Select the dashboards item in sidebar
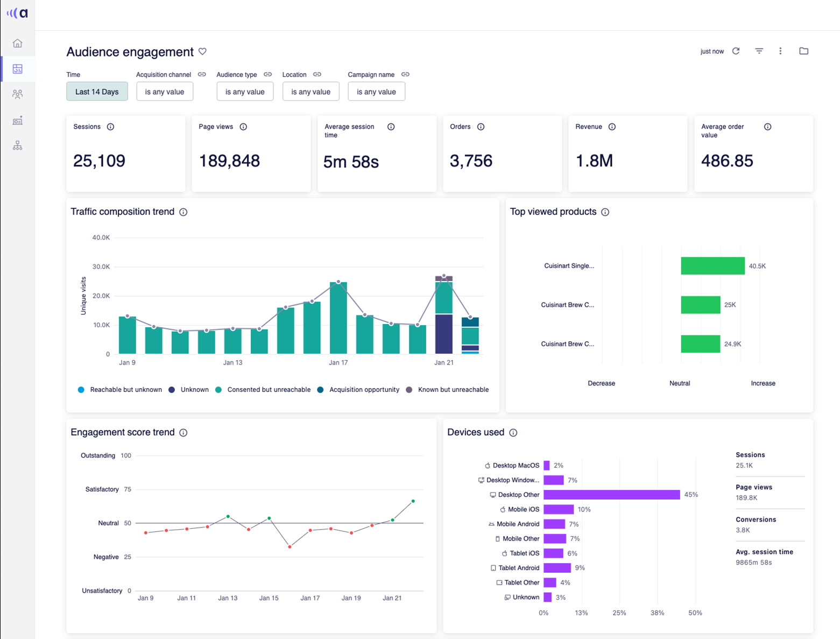Screen dimensions: 840x639 [18, 69]
